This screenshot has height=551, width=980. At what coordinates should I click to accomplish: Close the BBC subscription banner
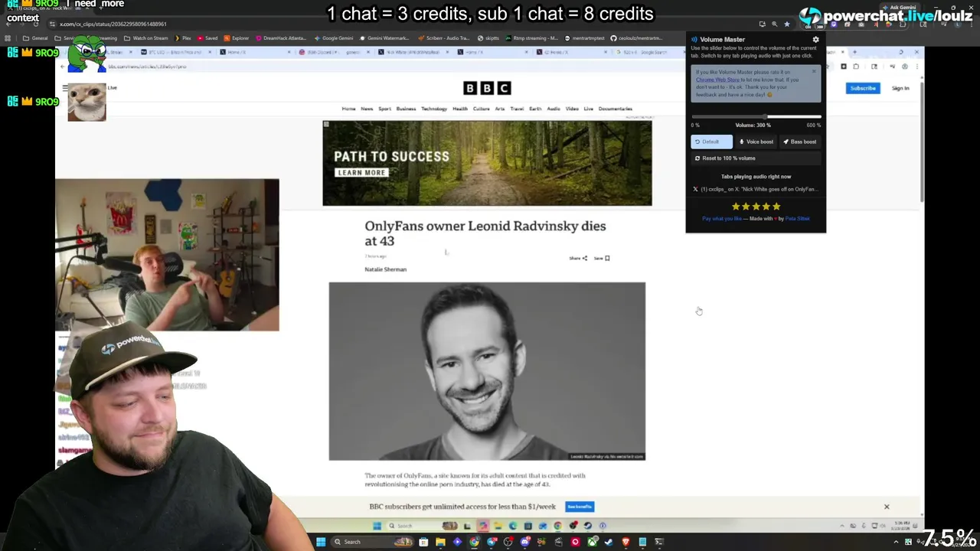(887, 507)
